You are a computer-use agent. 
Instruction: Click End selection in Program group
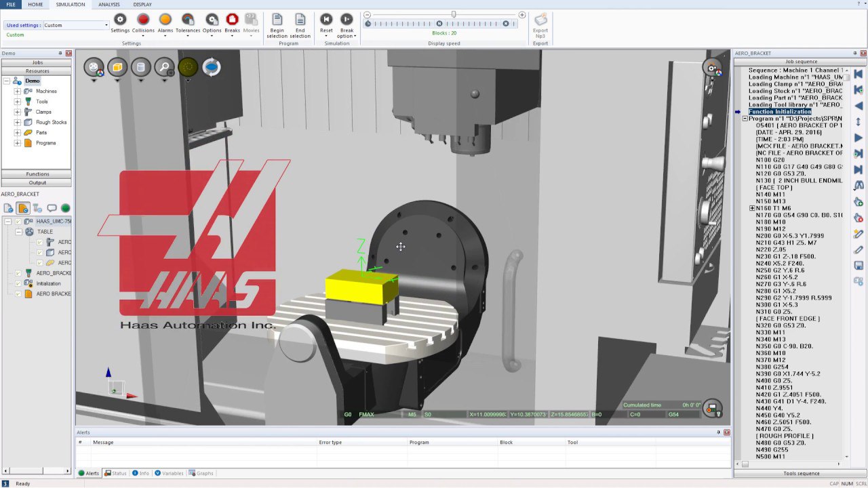click(x=300, y=25)
